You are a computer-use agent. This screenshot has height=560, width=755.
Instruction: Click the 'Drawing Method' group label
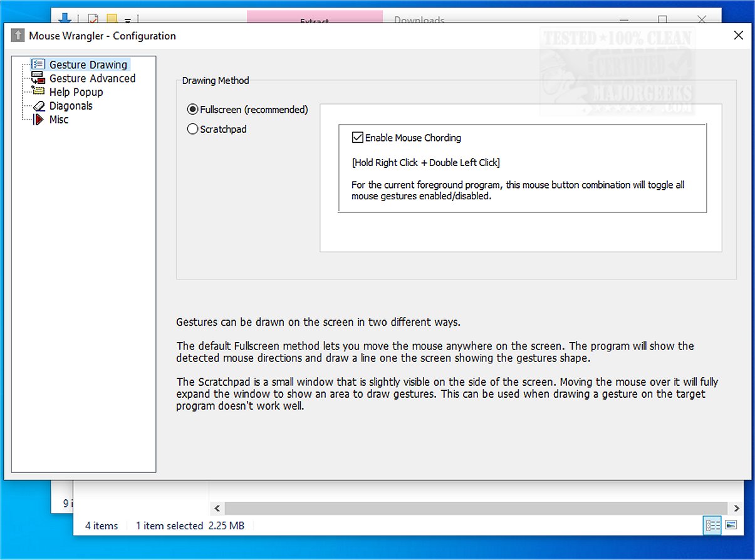(x=216, y=80)
